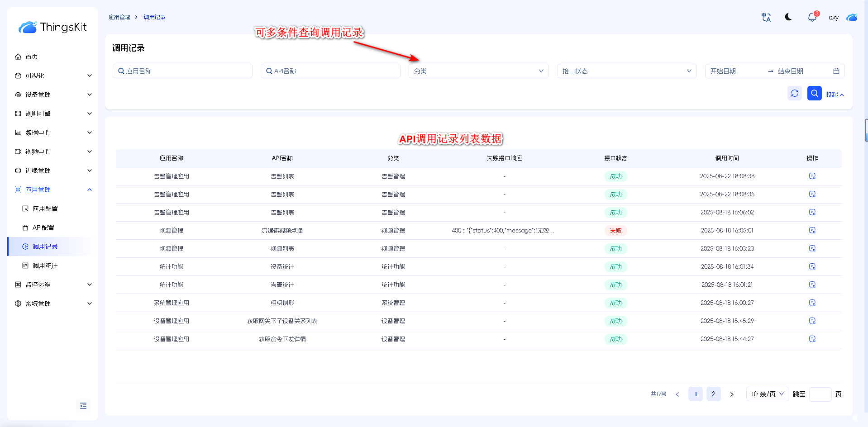Click 收起 to collapse search filters

tap(834, 95)
